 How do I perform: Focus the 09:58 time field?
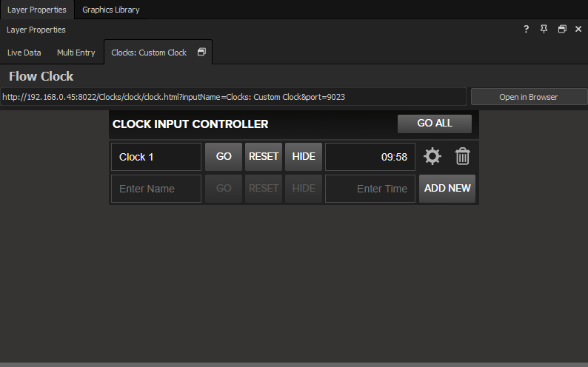click(370, 157)
